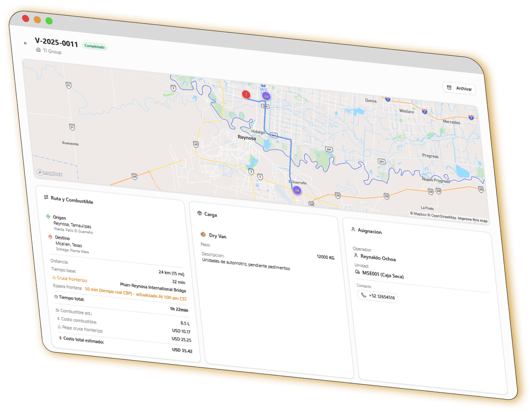Click the box icon beside the Carga heading
This screenshot has height=412, width=532.
pos(199,213)
